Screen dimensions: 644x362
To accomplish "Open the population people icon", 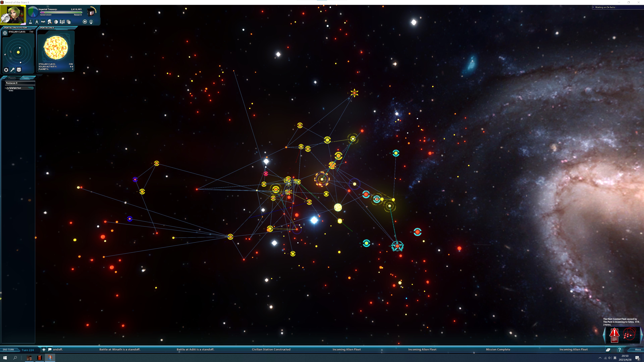I will click(x=62, y=22).
